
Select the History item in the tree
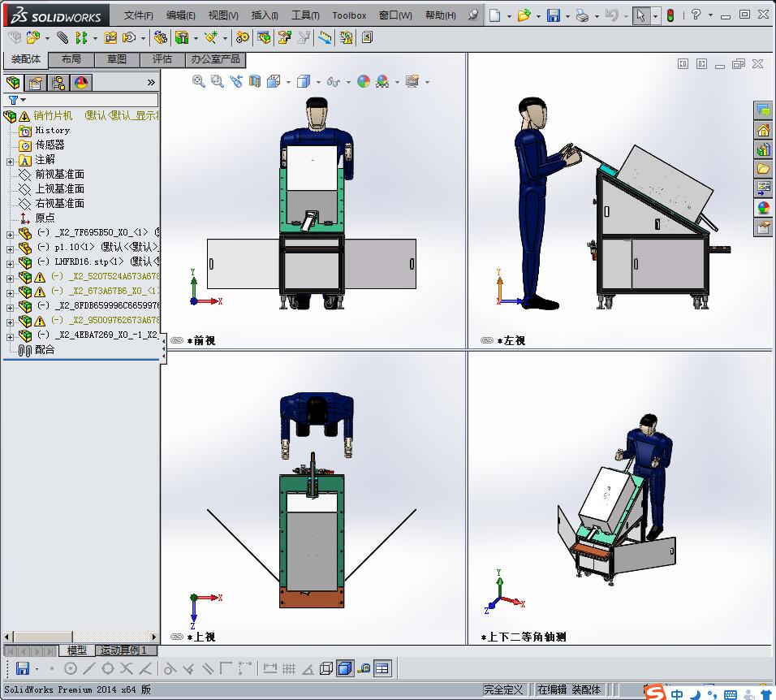coord(53,130)
